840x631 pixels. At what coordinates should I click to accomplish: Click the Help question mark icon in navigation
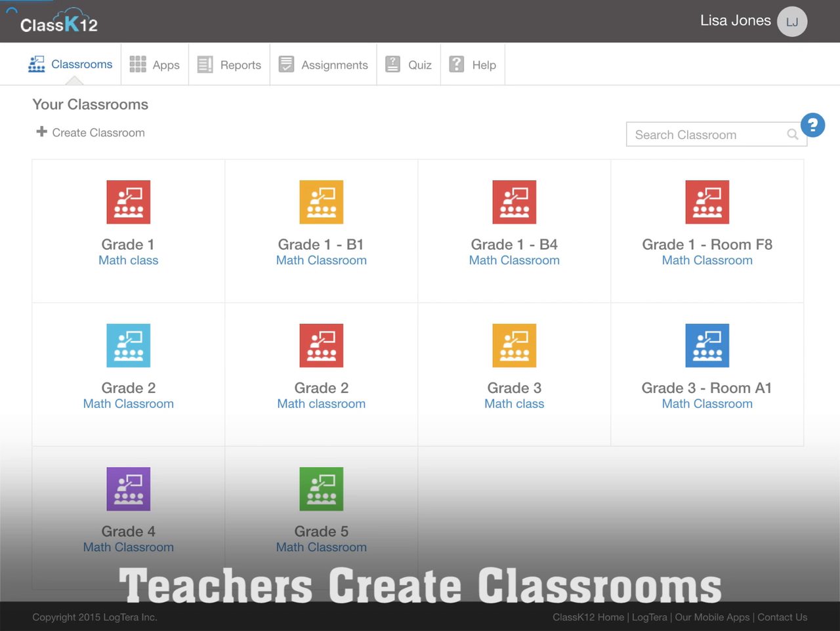[457, 64]
